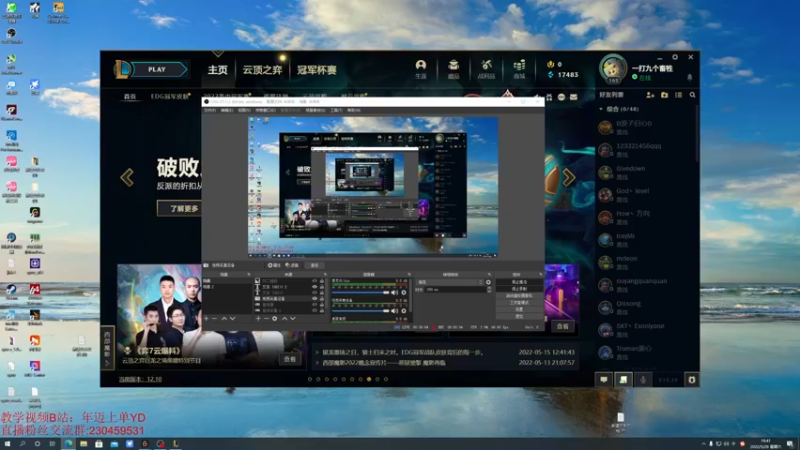This screenshot has width=800, height=450.
Task: Adjust the 麦克风/Aux volume slider
Action: 360,292
